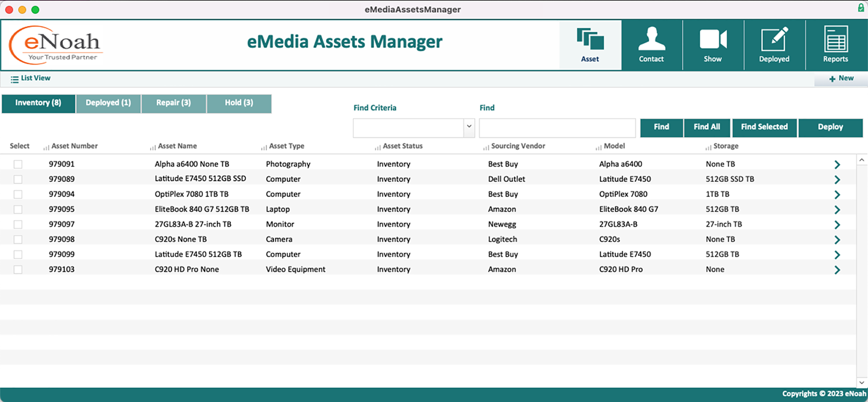
Task: Click the Find Selected button
Action: (x=764, y=127)
